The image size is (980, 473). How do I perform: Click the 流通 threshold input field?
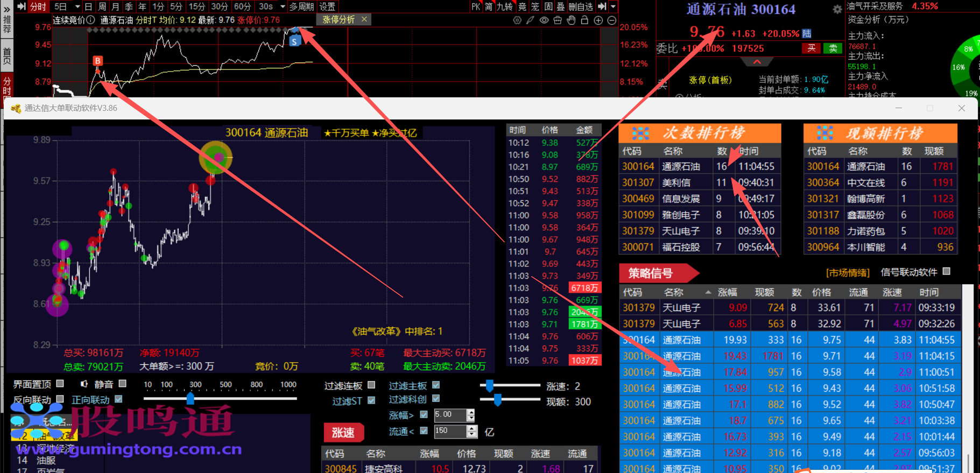(x=450, y=431)
